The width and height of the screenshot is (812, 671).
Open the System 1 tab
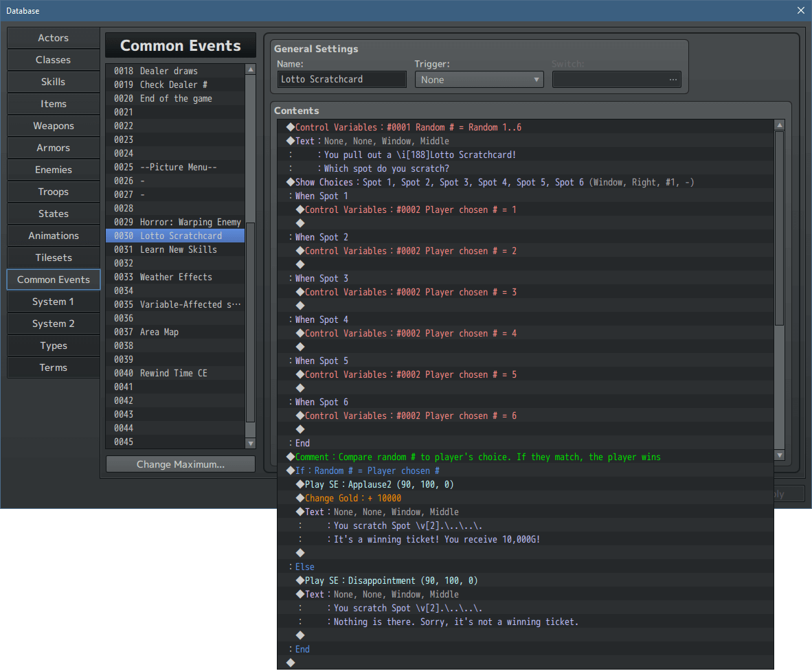54,302
